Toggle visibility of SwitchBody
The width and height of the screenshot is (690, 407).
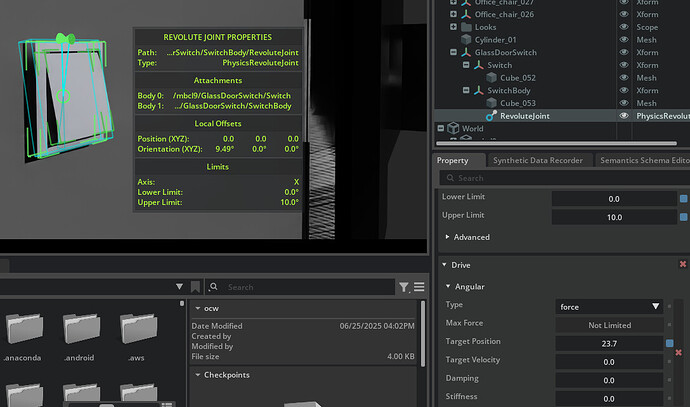tap(624, 90)
